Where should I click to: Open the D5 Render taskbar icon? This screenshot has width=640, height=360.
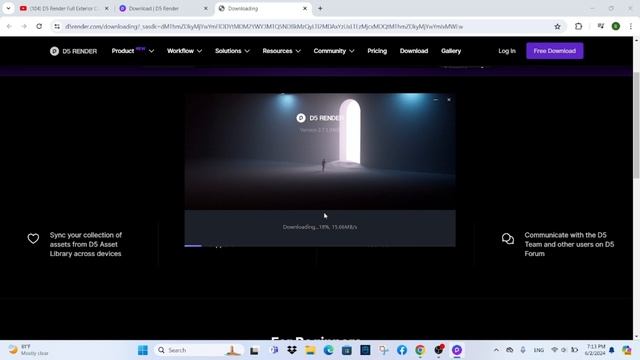point(457,350)
